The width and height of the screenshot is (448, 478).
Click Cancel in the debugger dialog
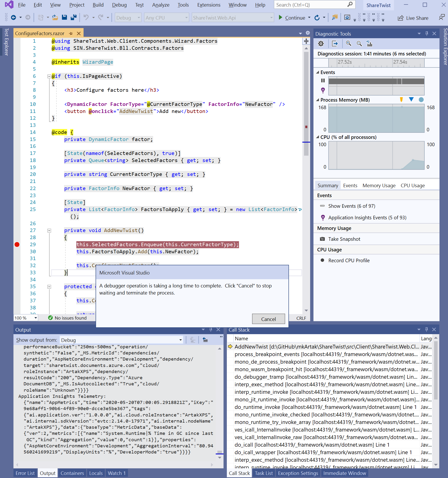click(268, 319)
